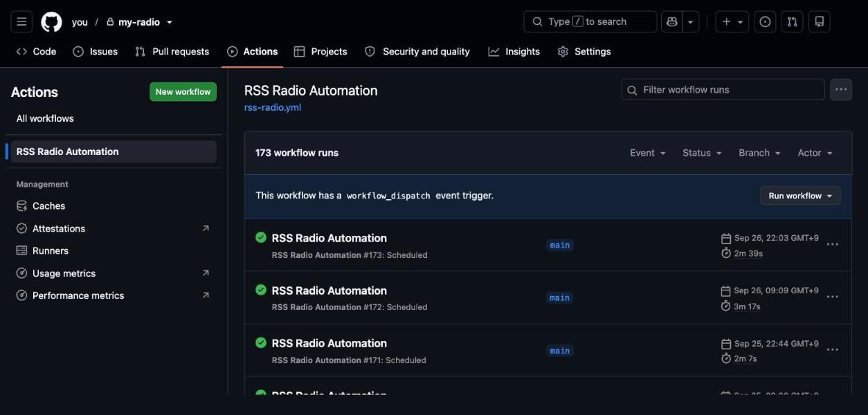The height and width of the screenshot is (415, 868).
Task: Open the three-dot menu for run #173
Action: click(x=833, y=244)
